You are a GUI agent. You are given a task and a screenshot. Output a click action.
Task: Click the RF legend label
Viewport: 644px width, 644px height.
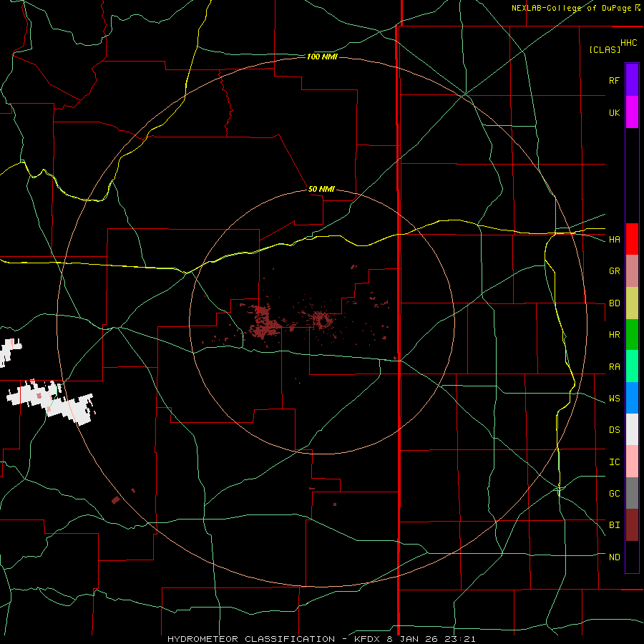tap(614, 81)
